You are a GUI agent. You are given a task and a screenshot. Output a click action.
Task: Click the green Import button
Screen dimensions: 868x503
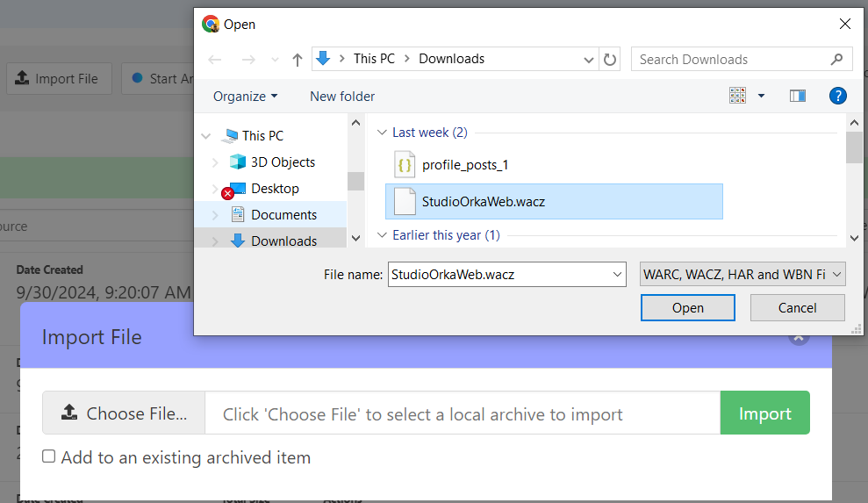(x=764, y=413)
